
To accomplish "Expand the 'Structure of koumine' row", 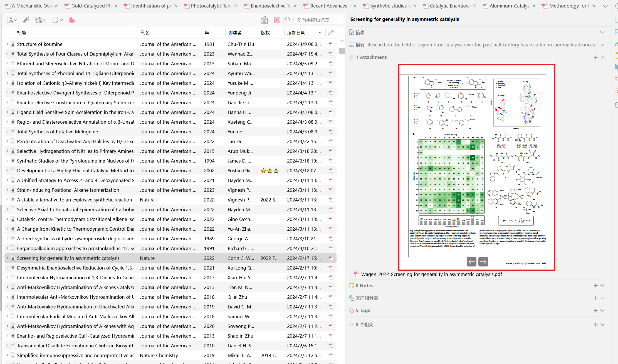I will point(7,44).
